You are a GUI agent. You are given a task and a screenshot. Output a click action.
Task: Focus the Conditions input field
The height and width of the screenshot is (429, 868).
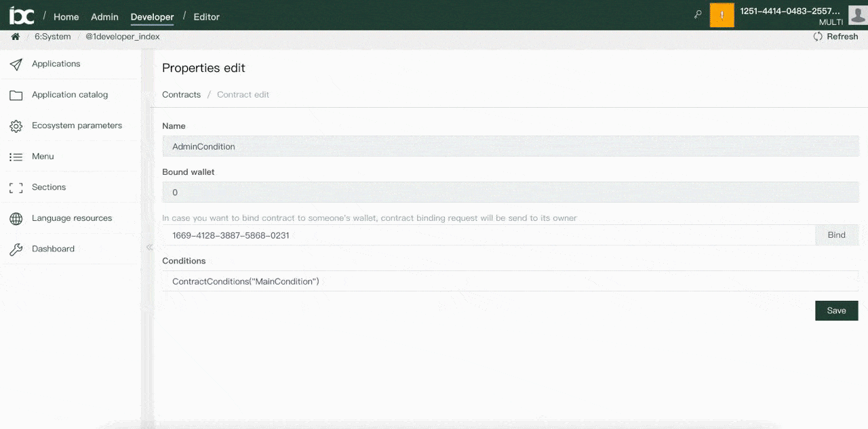tap(510, 281)
